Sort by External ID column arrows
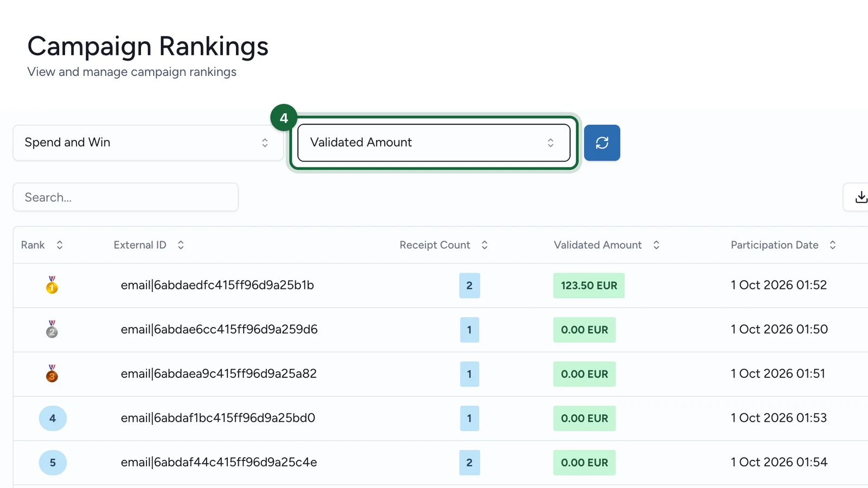868x488 pixels. click(181, 245)
